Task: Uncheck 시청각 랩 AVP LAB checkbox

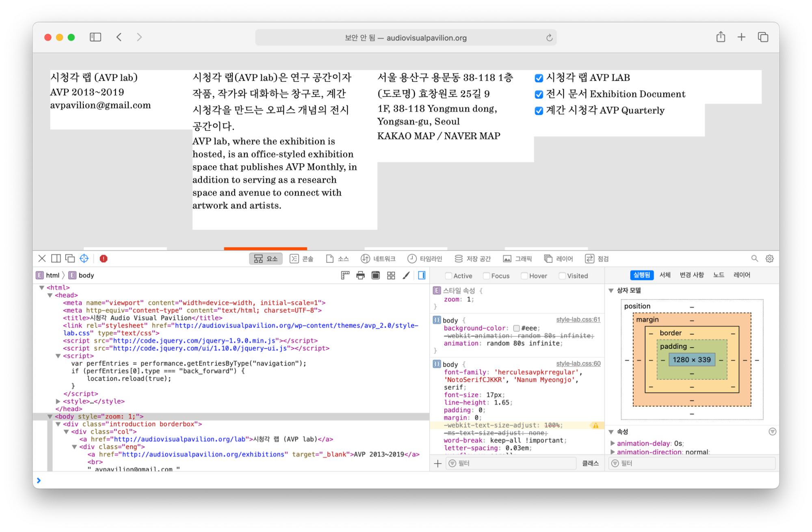Action: pyautogui.click(x=539, y=78)
